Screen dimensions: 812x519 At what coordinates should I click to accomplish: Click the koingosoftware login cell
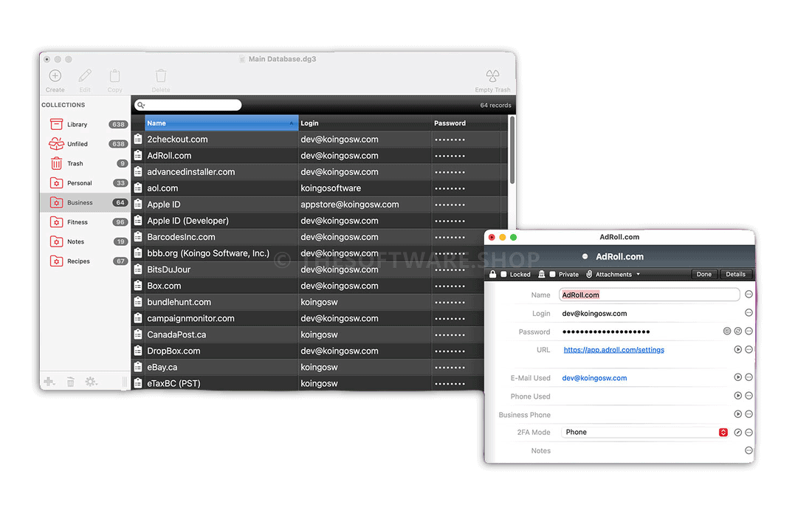pos(331,188)
